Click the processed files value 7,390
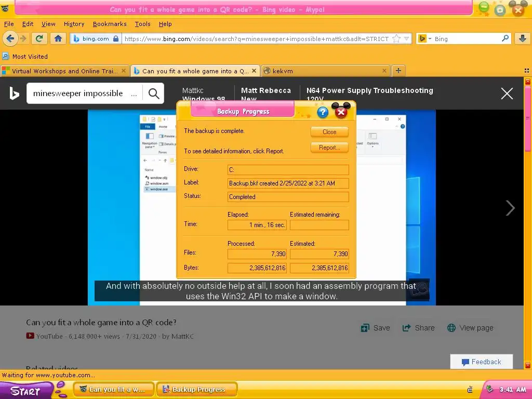Screen dimensions: 532x399 (x=257, y=254)
